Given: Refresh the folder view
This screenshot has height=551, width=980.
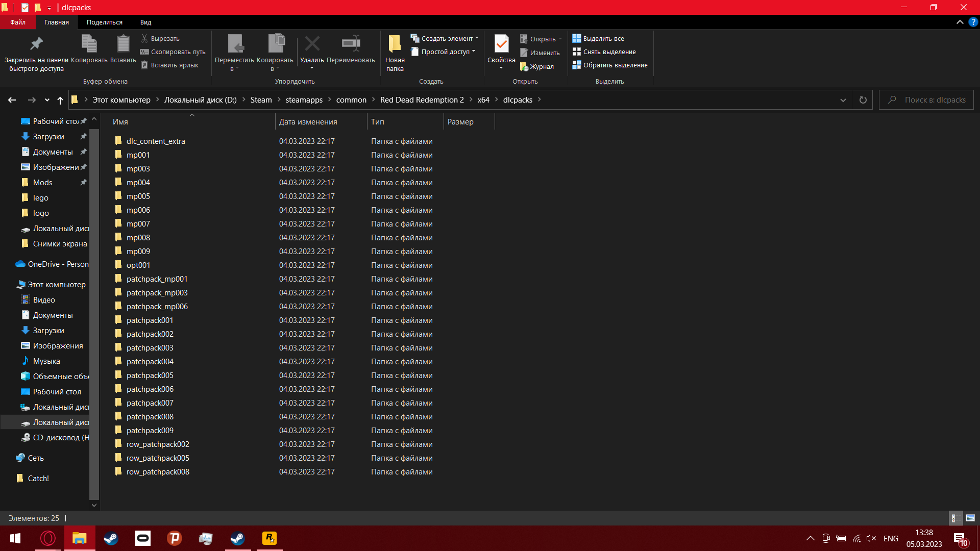Looking at the screenshot, I should coord(863,100).
